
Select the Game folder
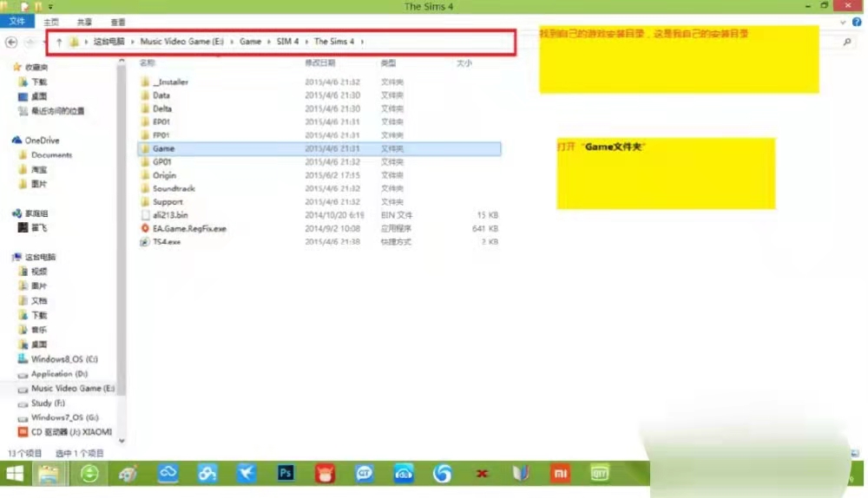click(319, 148)
